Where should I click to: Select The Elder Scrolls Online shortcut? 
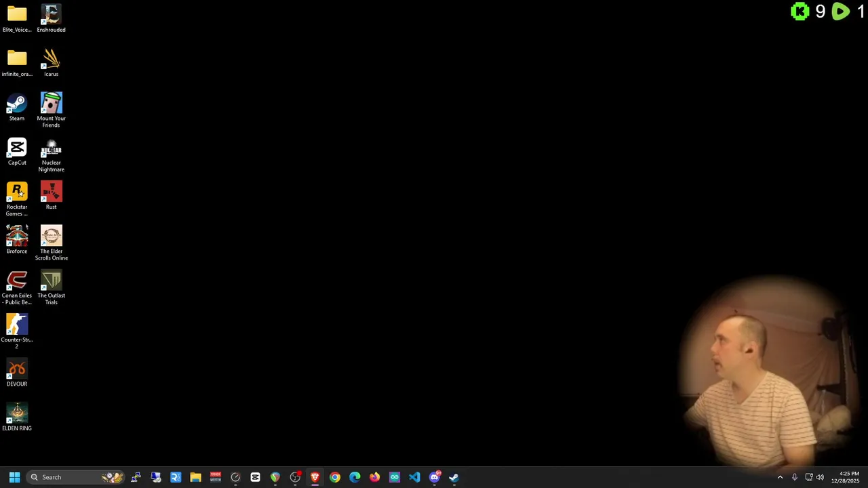(51, 243)
